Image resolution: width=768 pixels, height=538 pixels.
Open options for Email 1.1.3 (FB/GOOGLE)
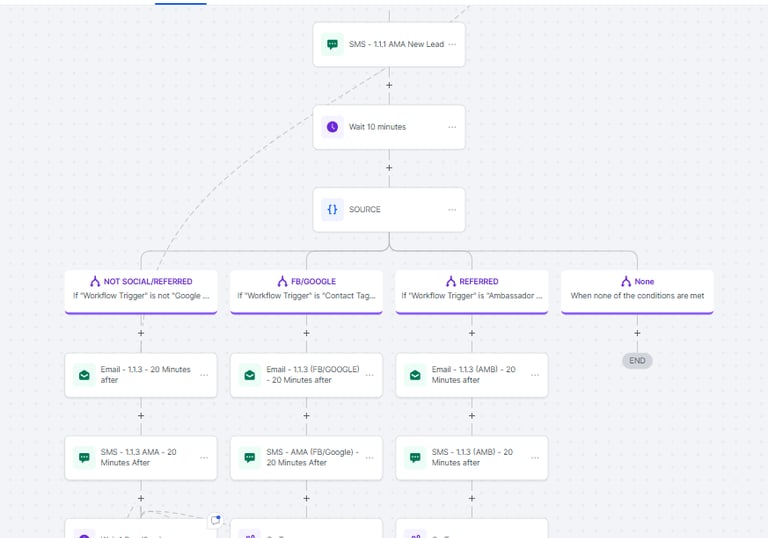369,375
